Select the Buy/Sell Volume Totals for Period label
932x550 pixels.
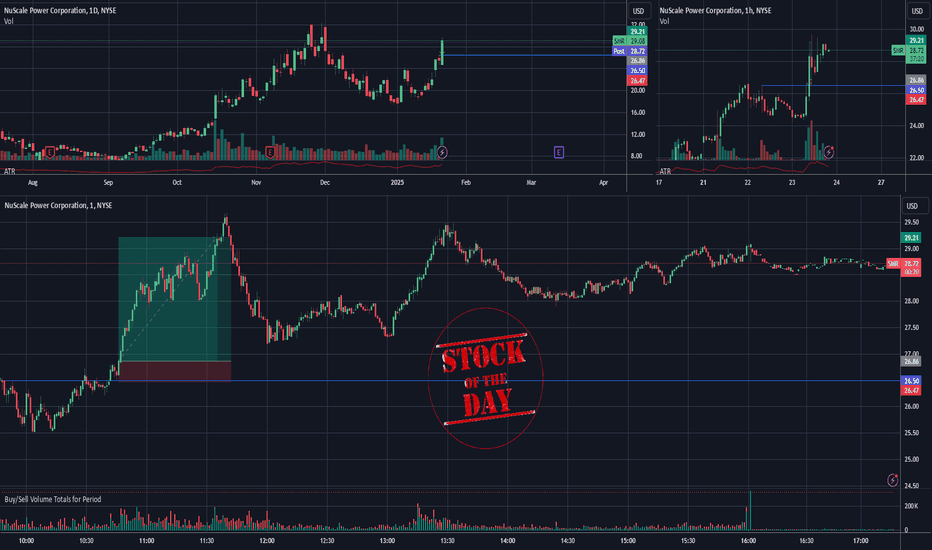tap(53, 499)
